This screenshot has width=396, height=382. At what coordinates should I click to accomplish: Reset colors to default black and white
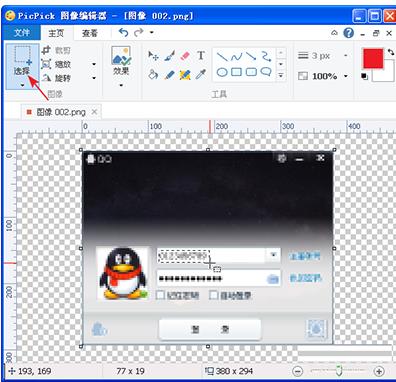point(364,77)
